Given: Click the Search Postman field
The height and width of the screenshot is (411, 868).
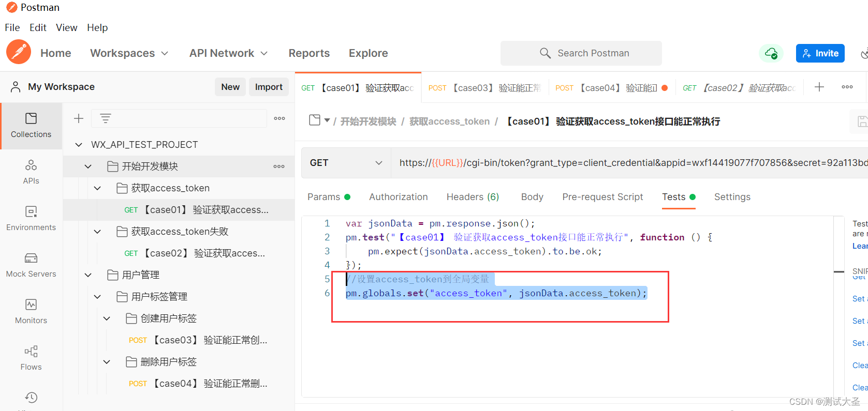Looking at the screenshot, I should (x=581, y=53).
